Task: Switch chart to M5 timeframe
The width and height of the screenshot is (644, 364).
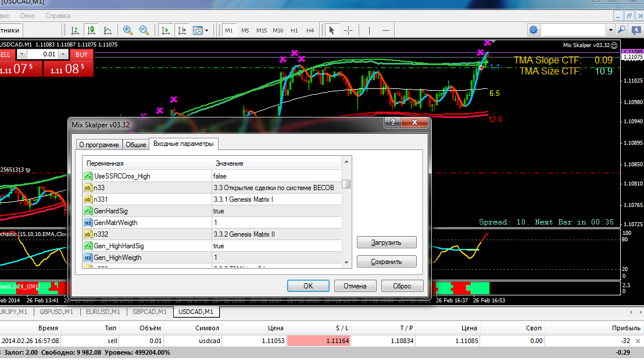Action: 245,30
